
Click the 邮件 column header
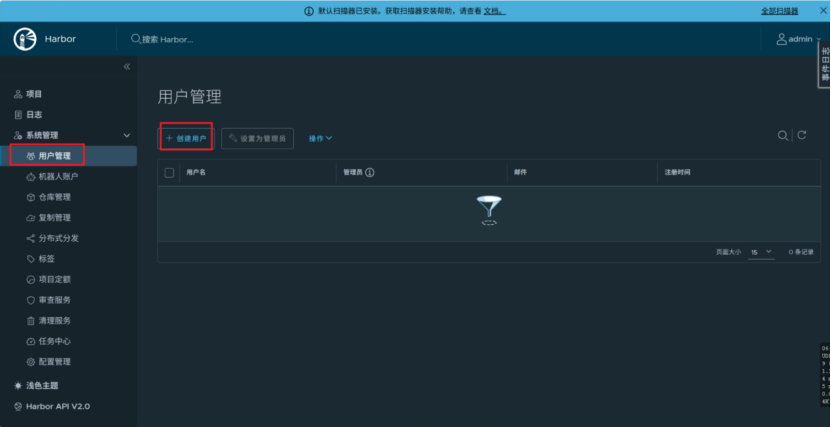[x=520, y=173]
